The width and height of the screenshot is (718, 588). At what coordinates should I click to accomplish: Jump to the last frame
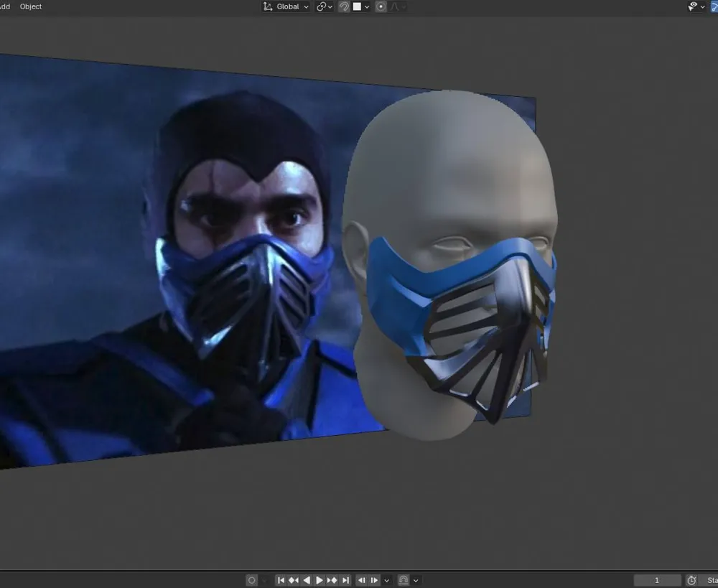click(x=345, y=580)
